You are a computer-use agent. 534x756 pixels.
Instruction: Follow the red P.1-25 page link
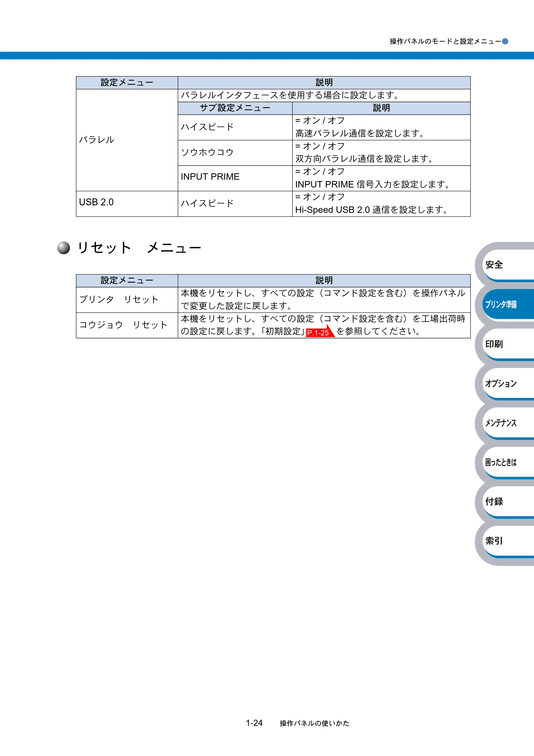click(320, 332)
